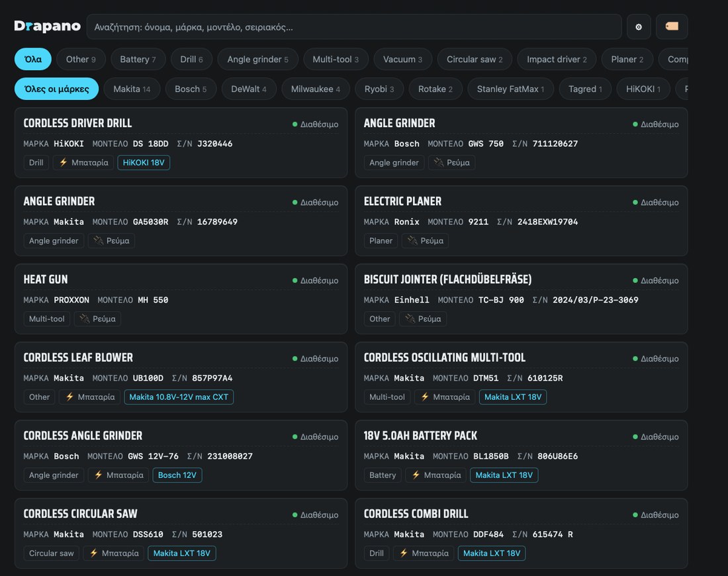Click Ρεύμα plug tag on Makita GA5030R
This screenshot has width=728, height=576.
click(x=111, y=240)
